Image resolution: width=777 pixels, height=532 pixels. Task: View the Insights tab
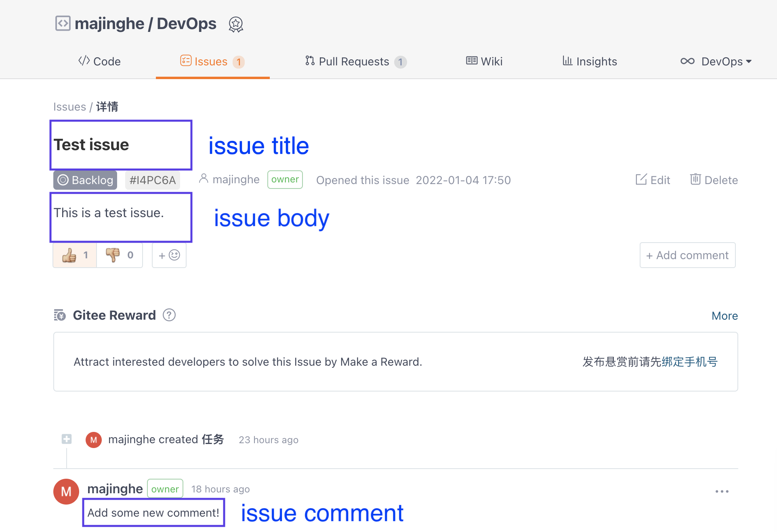pyautogui.click(x=590, y=61)
